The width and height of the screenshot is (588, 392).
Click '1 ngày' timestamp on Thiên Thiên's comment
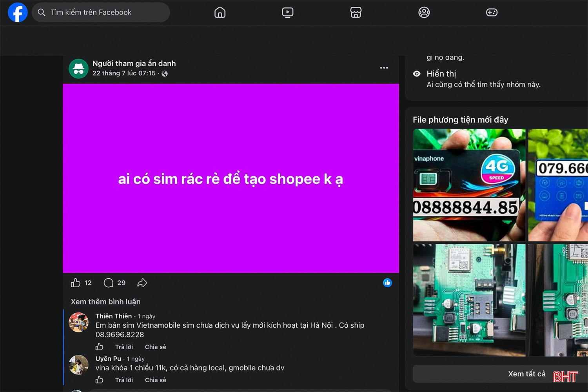coord(147,316)
